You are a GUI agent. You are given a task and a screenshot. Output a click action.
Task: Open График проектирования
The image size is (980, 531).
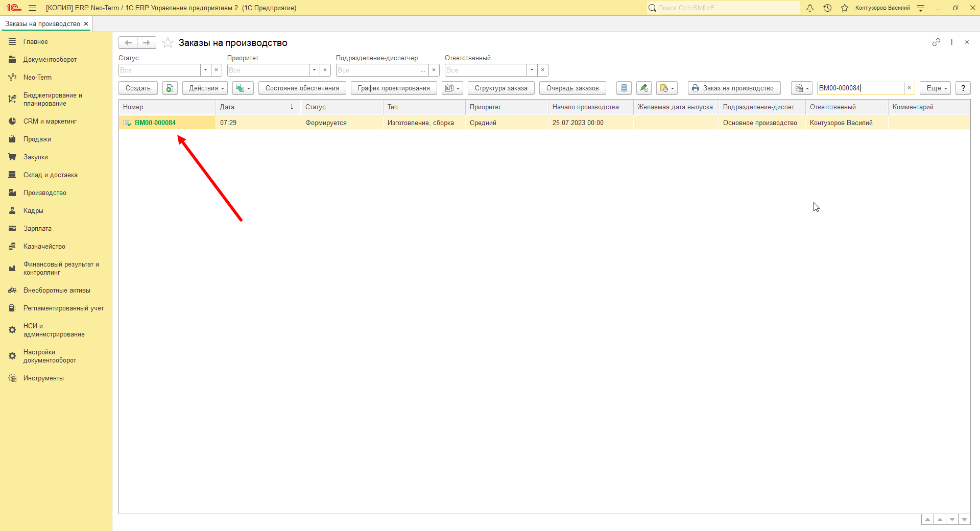[394, 88]
